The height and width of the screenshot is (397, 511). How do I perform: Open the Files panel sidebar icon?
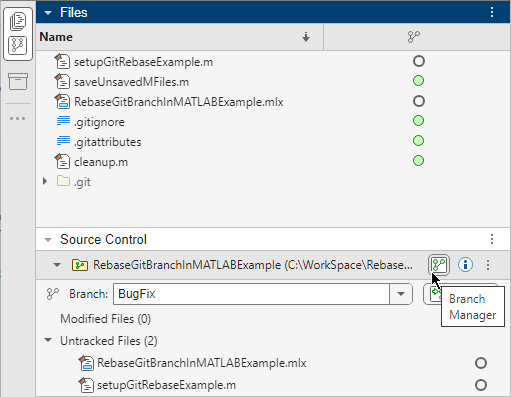[x=18, y=21]
